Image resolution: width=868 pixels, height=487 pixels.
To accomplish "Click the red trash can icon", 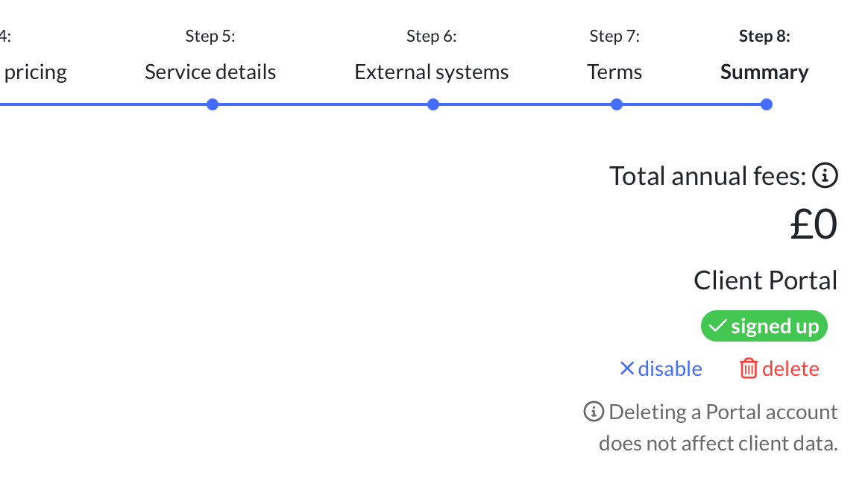I will (x=749, y=368).
